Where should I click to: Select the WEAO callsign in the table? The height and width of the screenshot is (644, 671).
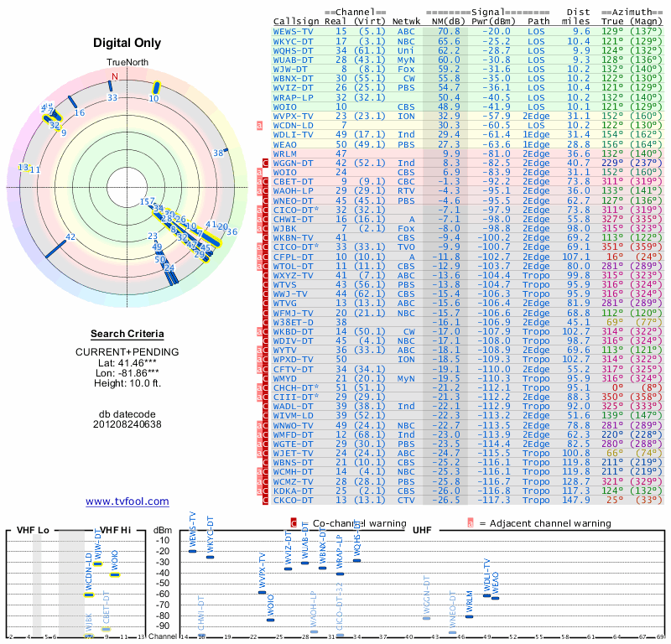pos(285,144)
